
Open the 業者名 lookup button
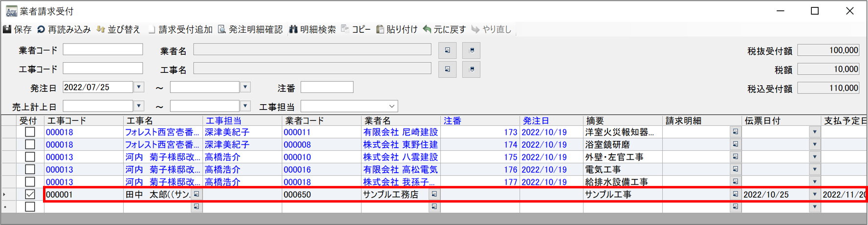[x=447, y=50]
